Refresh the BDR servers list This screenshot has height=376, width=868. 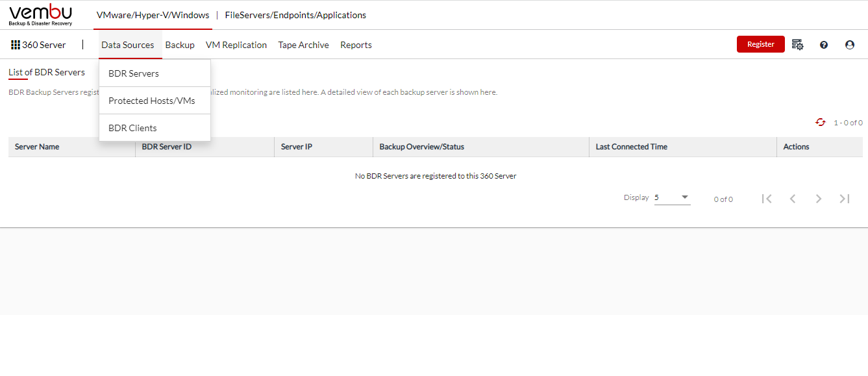click(821, 122)
